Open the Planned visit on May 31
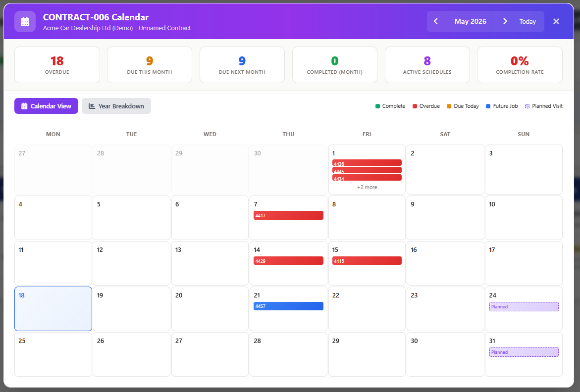Screen dimensions: 580x392 pyautogui.click(x=524, y=352)
